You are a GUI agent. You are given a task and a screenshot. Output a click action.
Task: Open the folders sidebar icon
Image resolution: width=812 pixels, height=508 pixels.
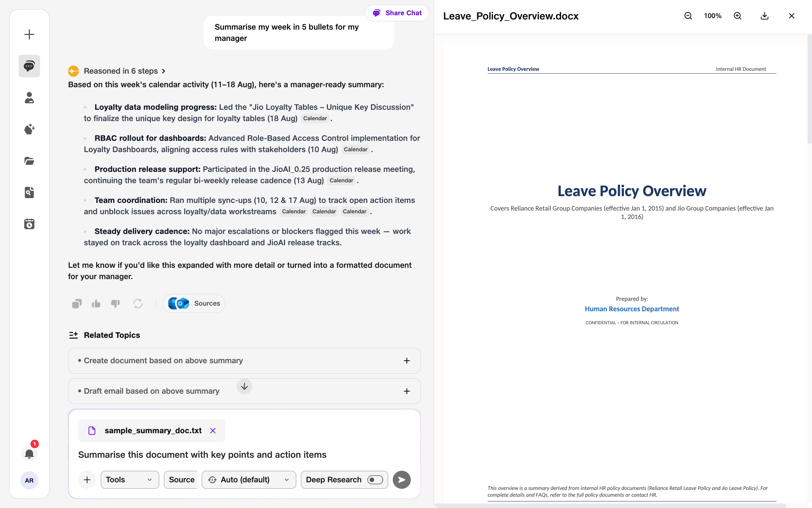pyautogui.click(x=29, y=161)
